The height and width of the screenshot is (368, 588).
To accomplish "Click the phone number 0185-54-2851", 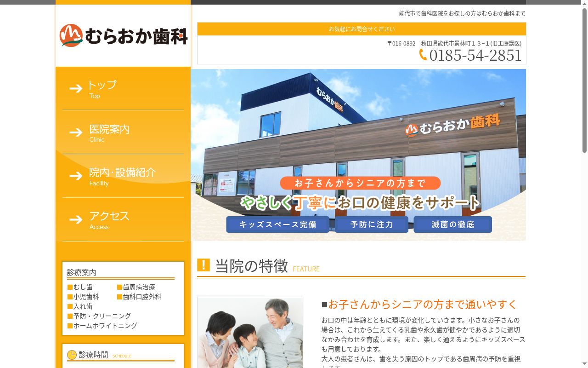I will coord(475,55).
